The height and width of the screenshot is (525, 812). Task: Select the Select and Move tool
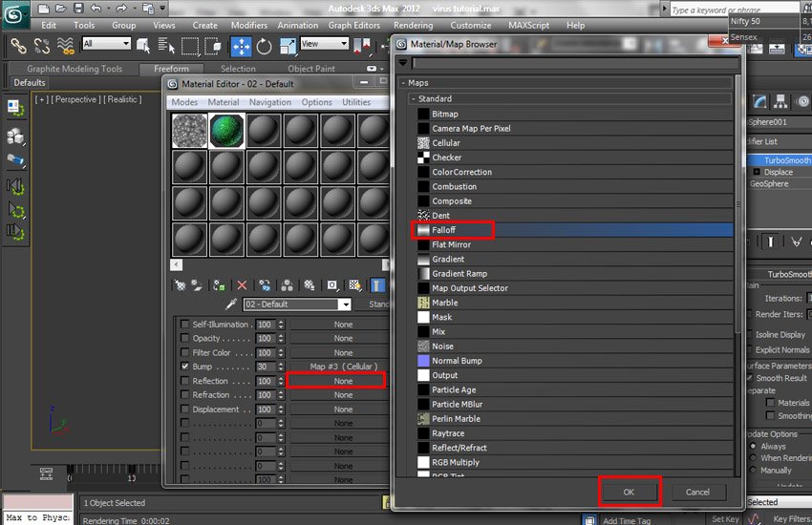(241, 45)
